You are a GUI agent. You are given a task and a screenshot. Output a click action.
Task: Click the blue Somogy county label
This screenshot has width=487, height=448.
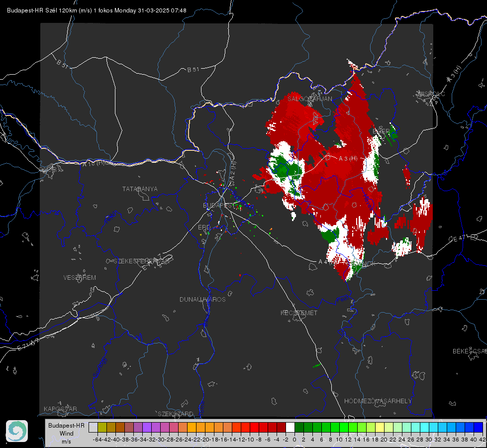tap(99, 368)
